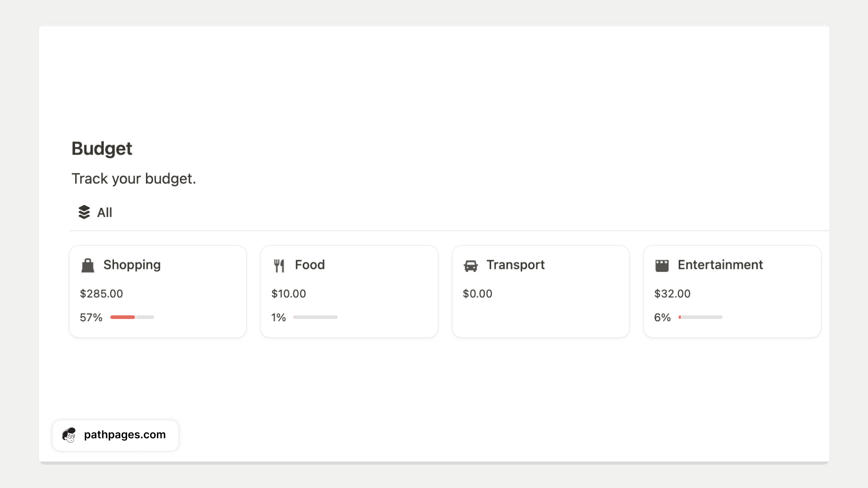868x488 pixels.
Task: Click the $10.00 Food amount
Action: coord(288,294)
